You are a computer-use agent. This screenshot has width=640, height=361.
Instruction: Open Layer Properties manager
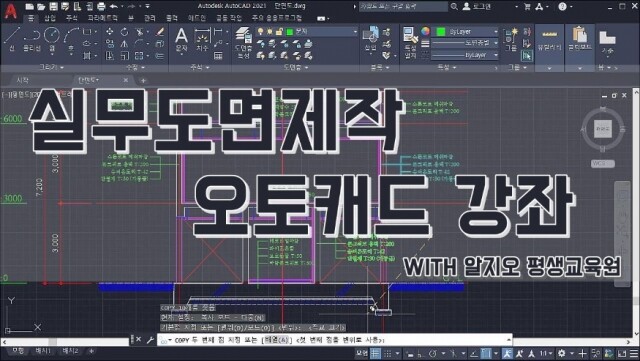pyautogui.click(x=244, y=42)
